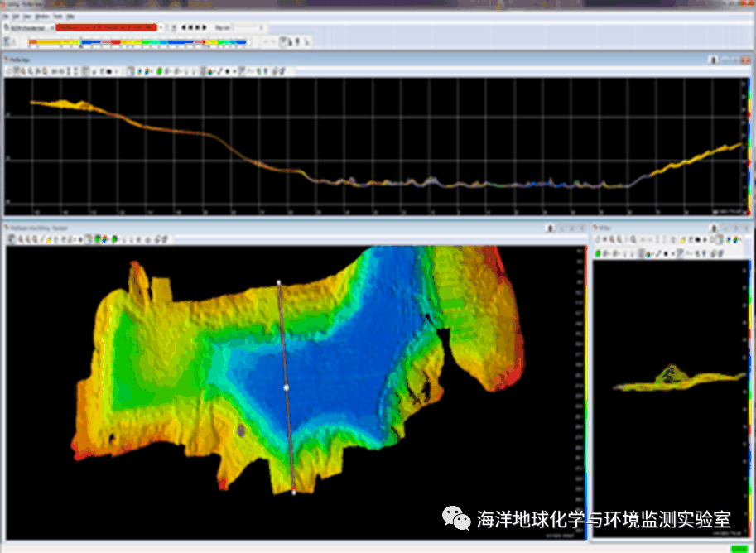Image resolution: width=756 pixels, height=553 pixels.
Task: Click the multicolor palette icon in the Profile view toolbar
Action: pyautogui.click(x=147, y=72)
